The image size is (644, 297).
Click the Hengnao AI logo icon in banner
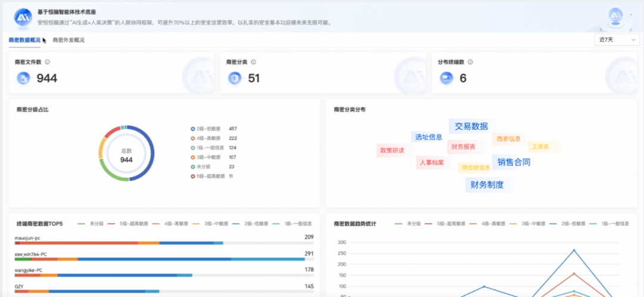pos(23,17)
